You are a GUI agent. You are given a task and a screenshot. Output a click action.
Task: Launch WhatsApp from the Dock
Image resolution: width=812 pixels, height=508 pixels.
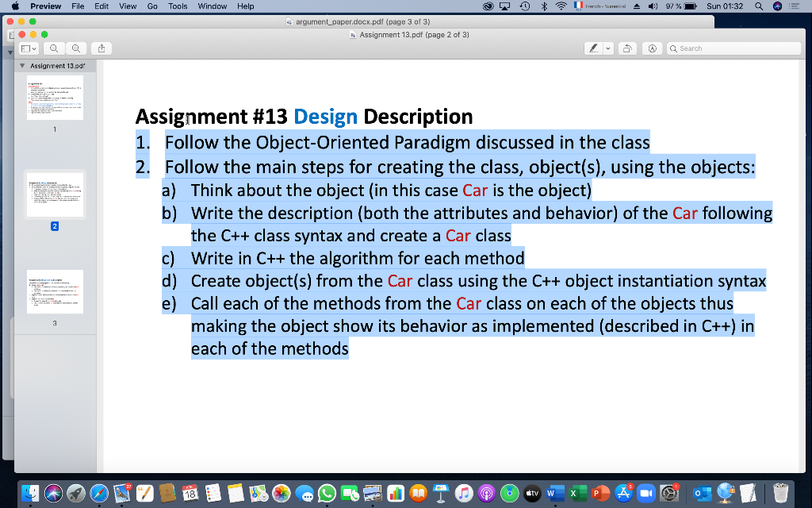[325, 493]
